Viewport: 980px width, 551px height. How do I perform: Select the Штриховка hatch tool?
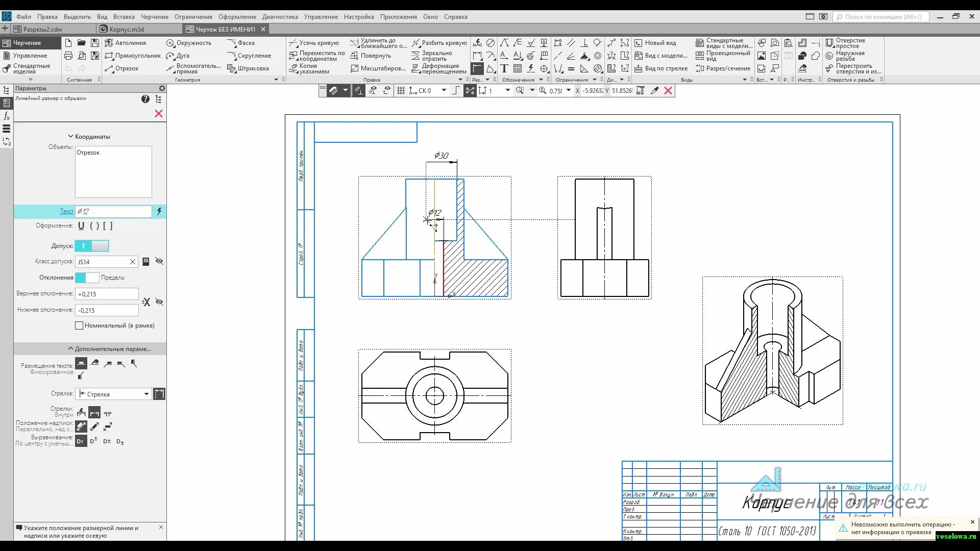248,68
